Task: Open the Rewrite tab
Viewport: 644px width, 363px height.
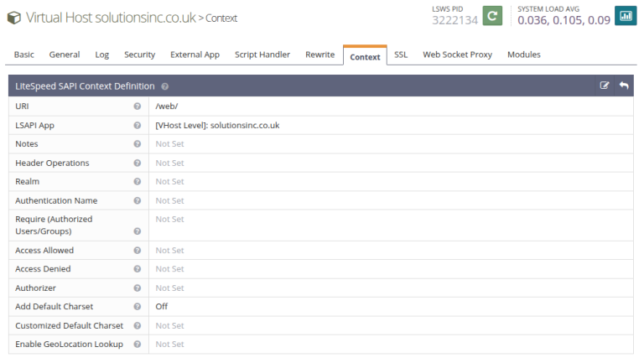Action: pyautogui.click(x=319, y=54)
